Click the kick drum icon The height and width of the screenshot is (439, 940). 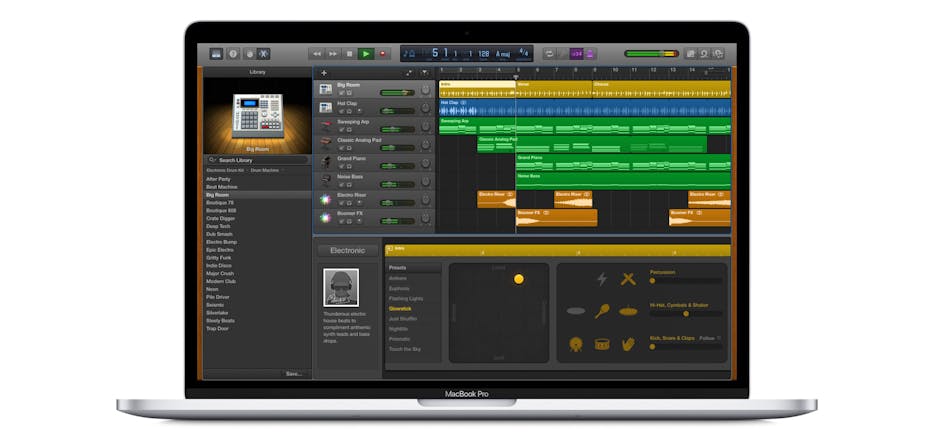point(577,344)
